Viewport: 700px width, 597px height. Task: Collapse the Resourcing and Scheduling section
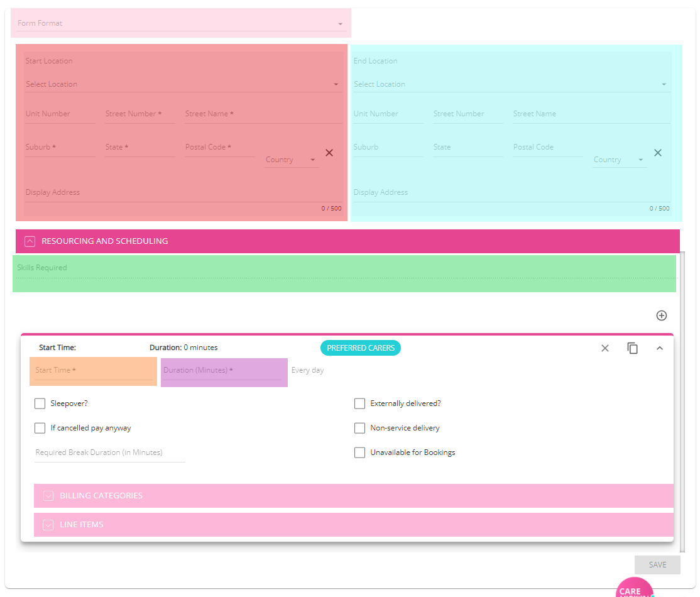pos(30,241)
